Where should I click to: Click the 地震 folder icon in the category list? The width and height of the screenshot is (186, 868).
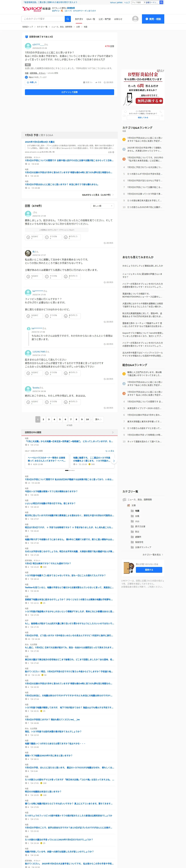[x=132, y=511]
